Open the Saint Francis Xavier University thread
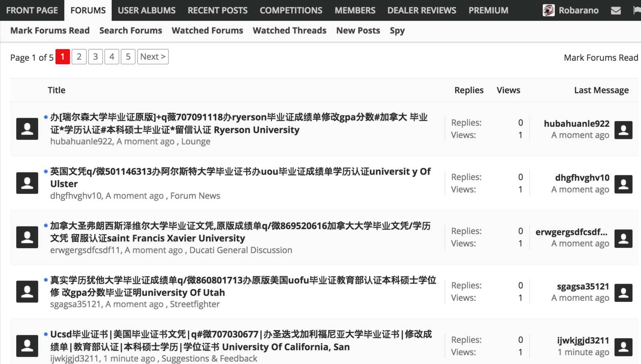 (x=240, y=232)
